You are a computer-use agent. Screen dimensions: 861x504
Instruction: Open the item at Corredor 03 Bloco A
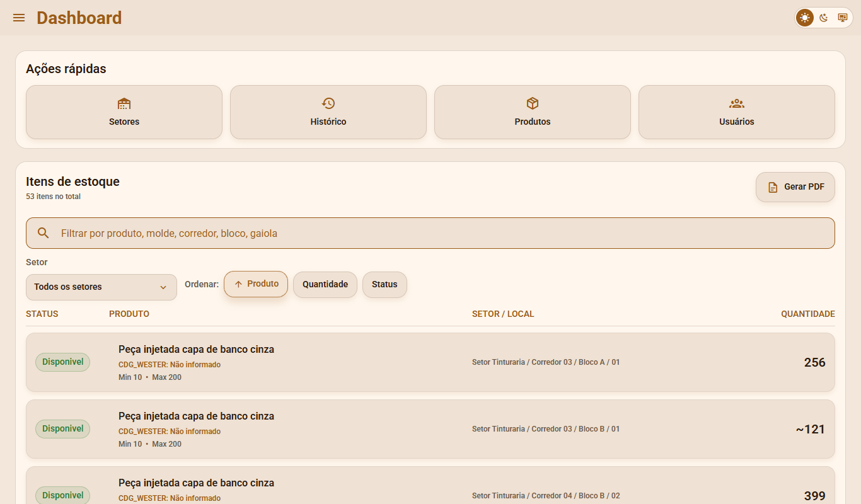tap(430, 362)
